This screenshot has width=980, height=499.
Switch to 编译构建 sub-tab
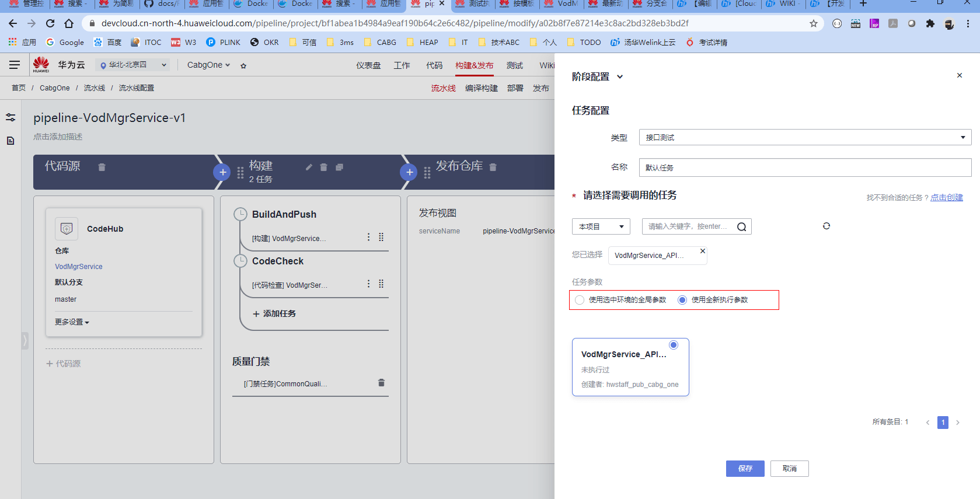pos(482,88)
